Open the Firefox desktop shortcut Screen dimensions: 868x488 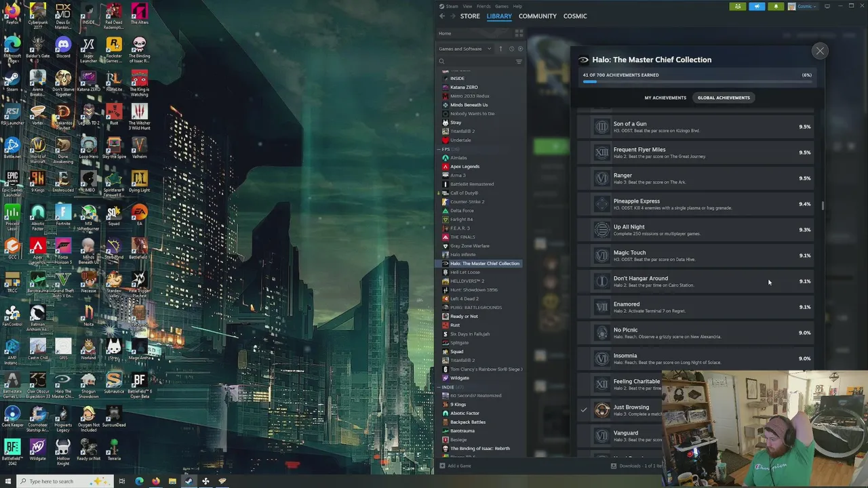[12, 14]
